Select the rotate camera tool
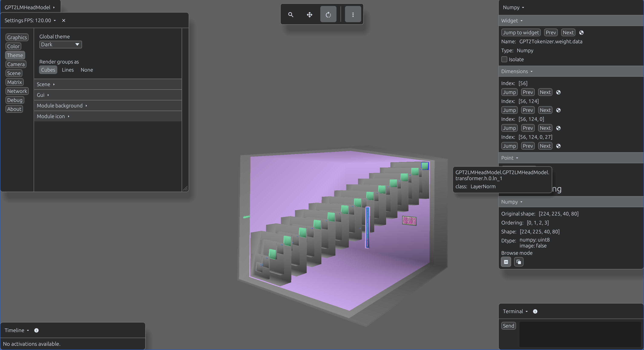 (x=328, y=14)
